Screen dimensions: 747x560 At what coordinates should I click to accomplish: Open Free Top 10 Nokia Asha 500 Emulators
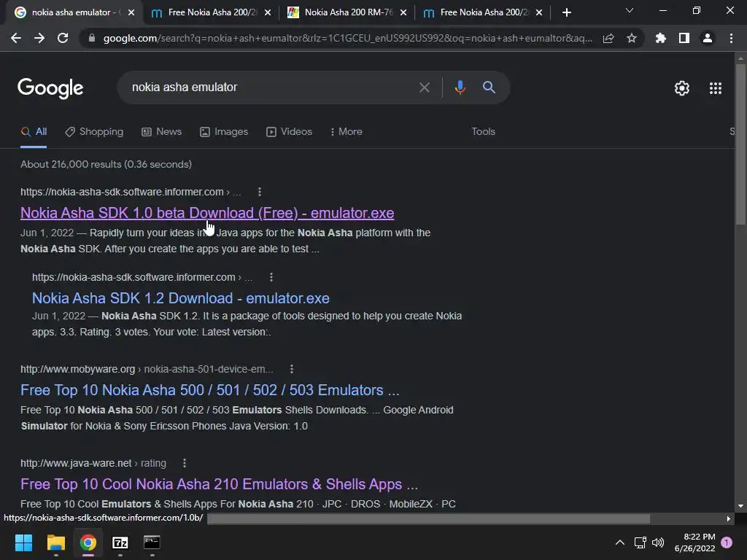[x=209, y=390]
